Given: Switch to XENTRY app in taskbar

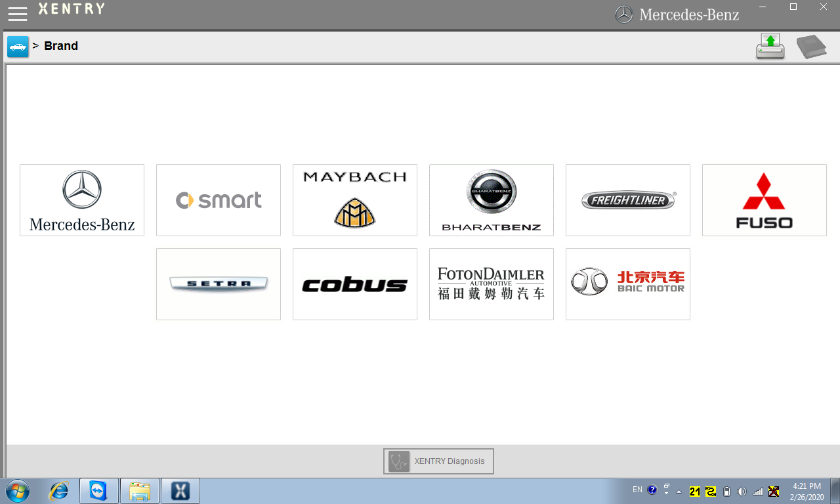Looking at the screenshot, I should click(x=180, y=491).
